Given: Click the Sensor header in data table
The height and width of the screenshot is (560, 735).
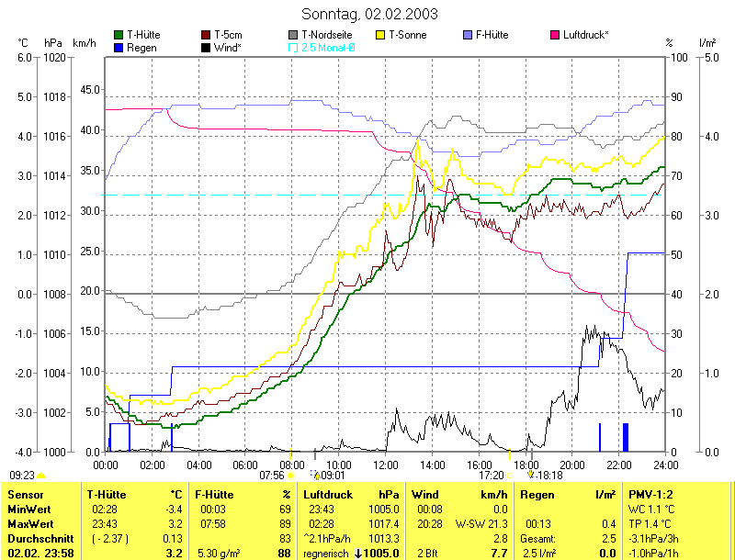Looking at the screenshot, I should coord(25,495).
